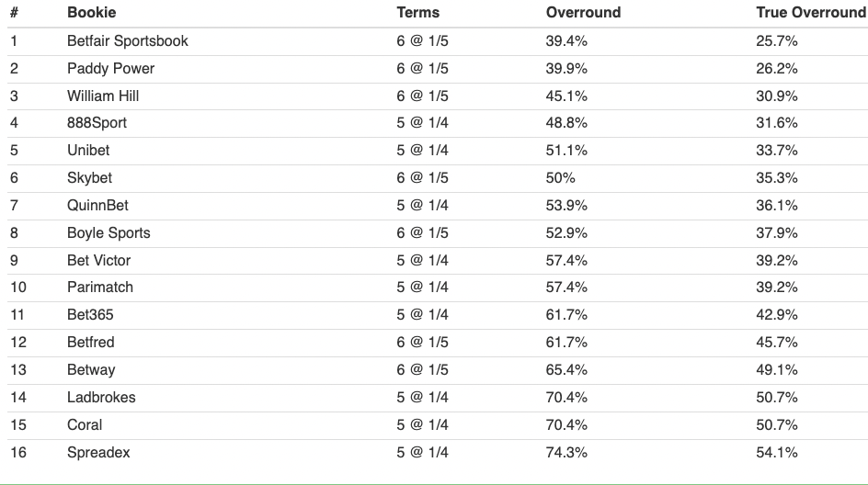This screenshot has height=485, width=868.
Task: Click the Parimatch bookie name
Action: (x=100, y=287)
